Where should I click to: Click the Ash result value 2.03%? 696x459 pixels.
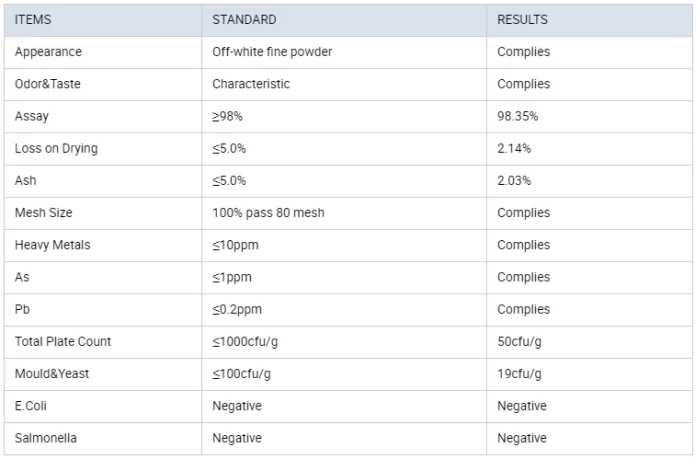click(514, 181)
